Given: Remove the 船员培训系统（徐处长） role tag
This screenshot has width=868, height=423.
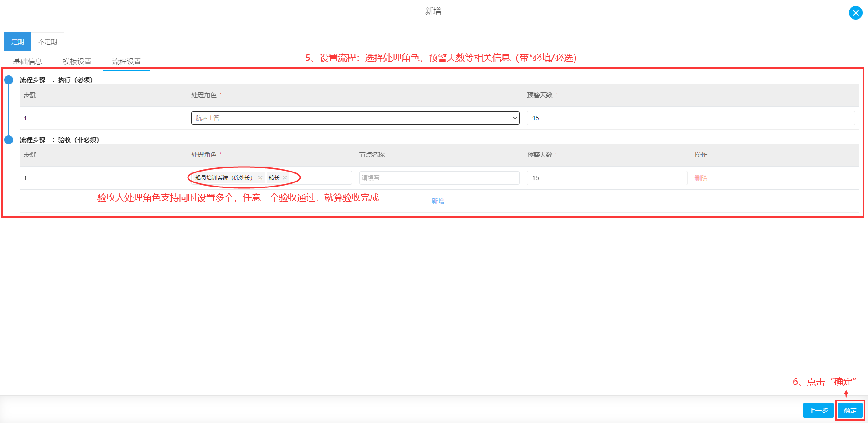Looking at the screenshot, I should pyautogui.click(x=260, y=178).
